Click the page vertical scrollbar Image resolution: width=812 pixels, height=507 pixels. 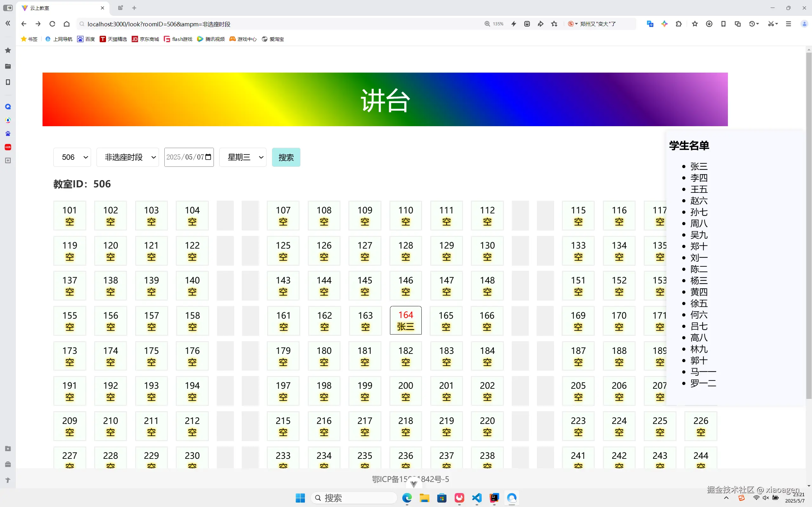(809, 225)
